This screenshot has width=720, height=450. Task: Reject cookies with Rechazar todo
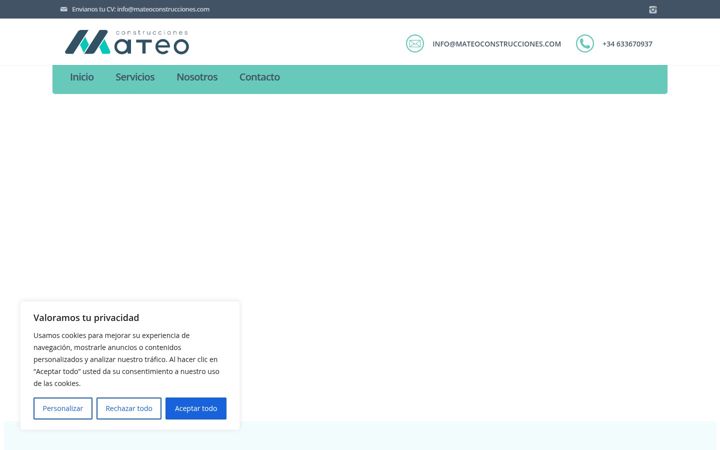click(129, 408)
